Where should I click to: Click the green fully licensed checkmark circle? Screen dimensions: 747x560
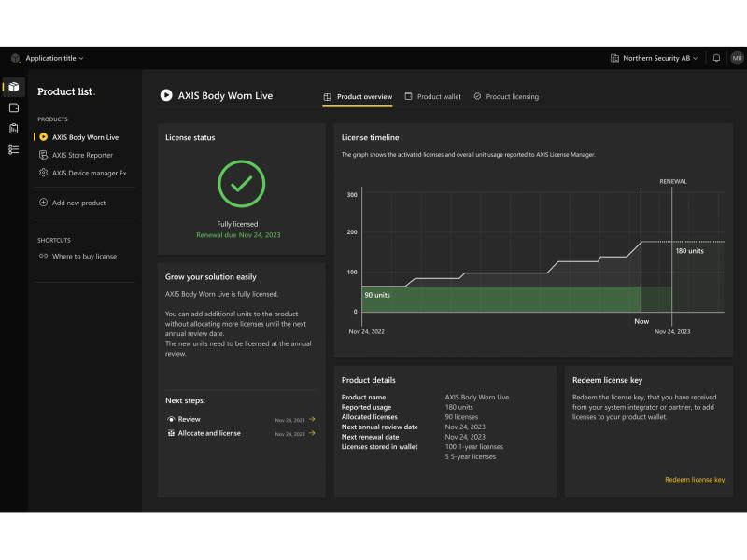[242, 184]
